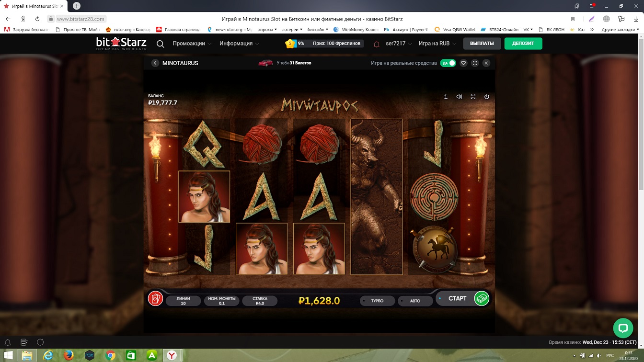Viewport: 644px width, 362px height.
Task: Open the BitStarz casino search icon
Action: click(x=161, y=44)
